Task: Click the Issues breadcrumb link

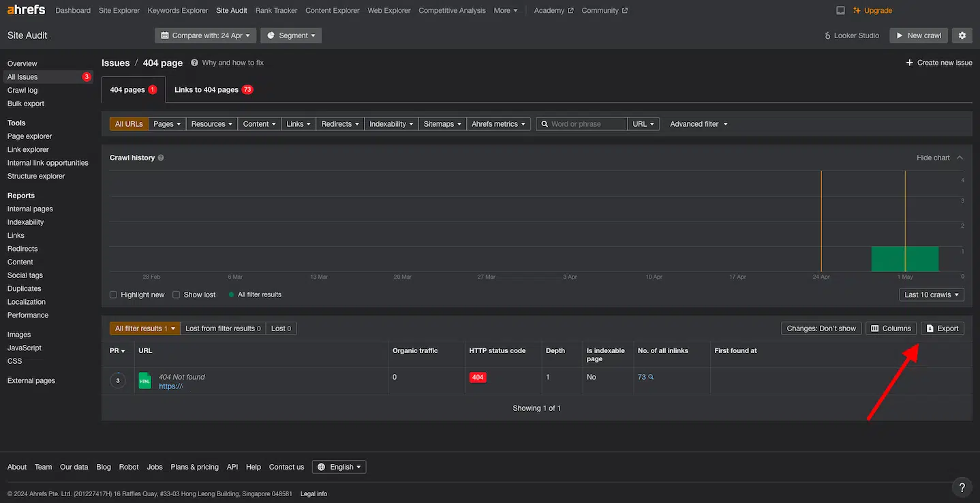Action: [115, 63]
